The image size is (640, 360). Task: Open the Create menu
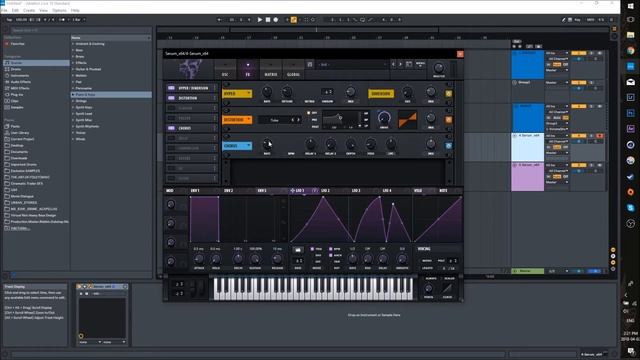tap(29, 10)
